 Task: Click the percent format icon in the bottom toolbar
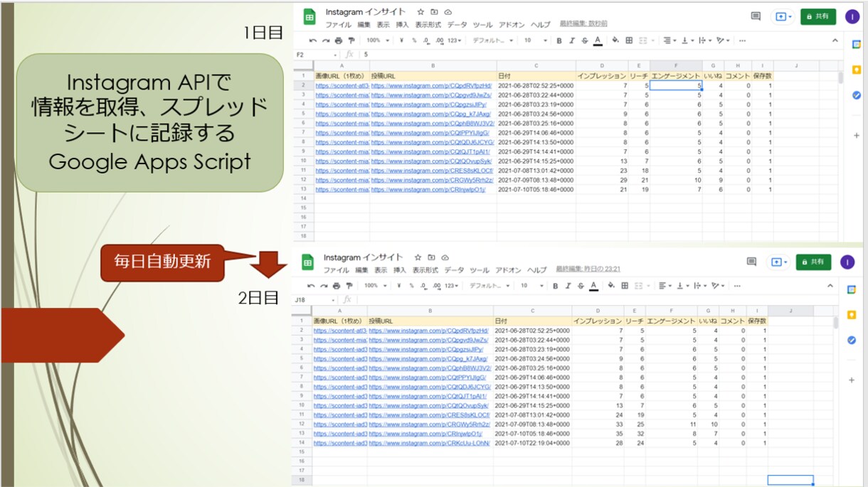411,286
